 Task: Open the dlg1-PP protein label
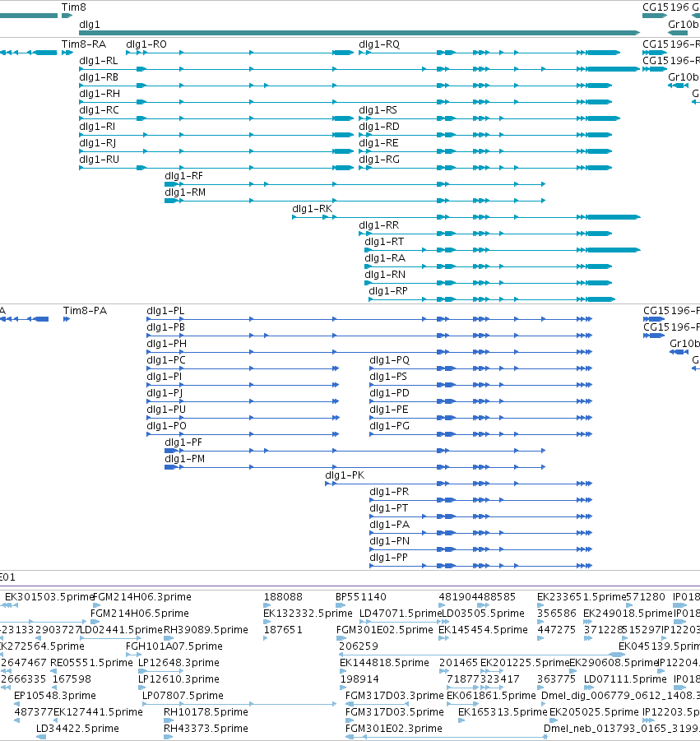click(x=388, y=558)
